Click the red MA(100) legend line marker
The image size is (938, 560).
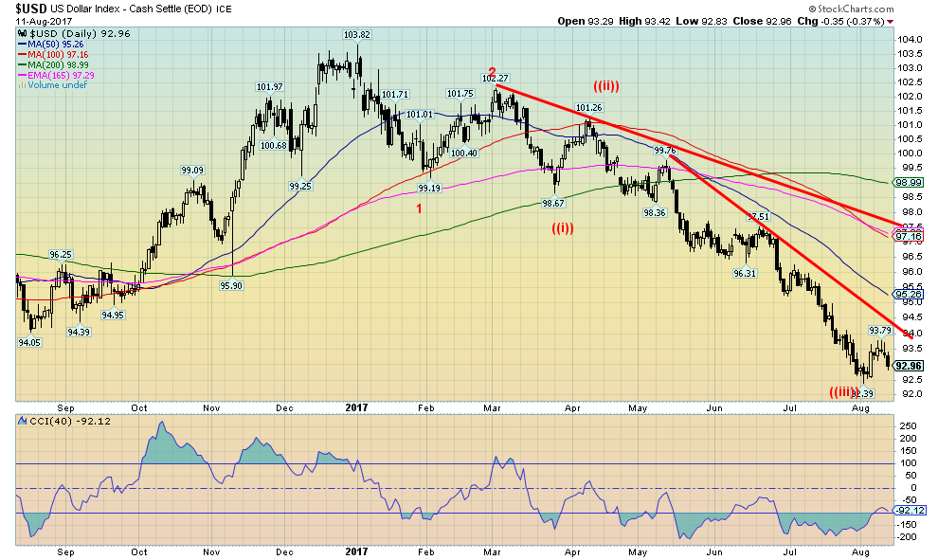pos(21,54)
